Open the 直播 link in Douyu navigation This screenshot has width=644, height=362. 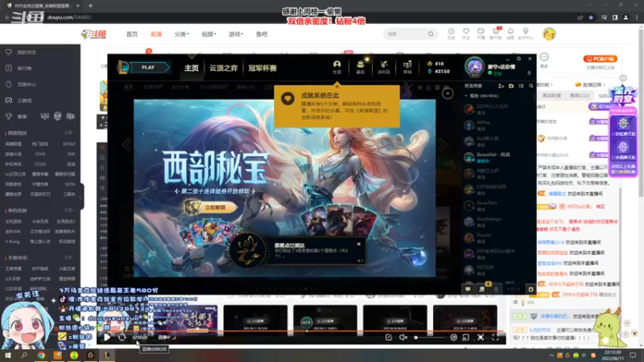point(156,34)
